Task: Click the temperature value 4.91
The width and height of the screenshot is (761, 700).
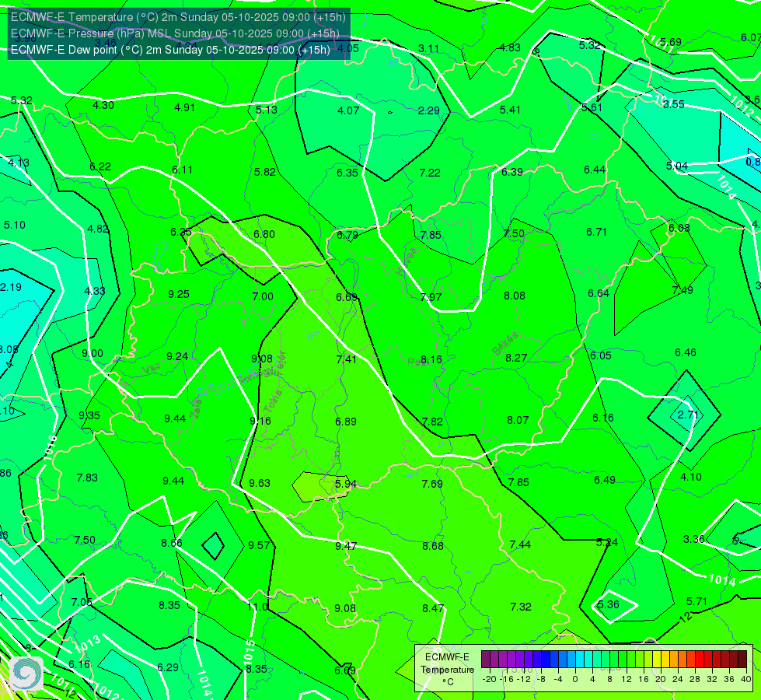Action: click(x=184, y=107)
